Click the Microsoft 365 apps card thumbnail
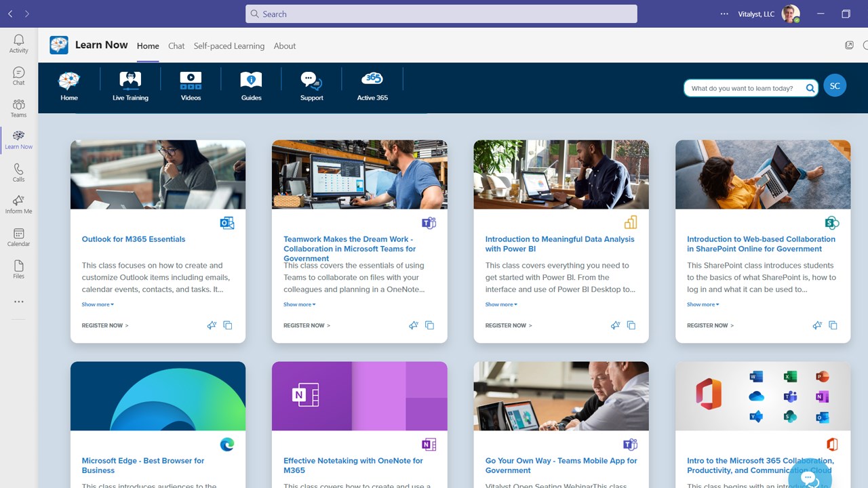Screen dimensions: 868x488 click(x=763, y=396)
